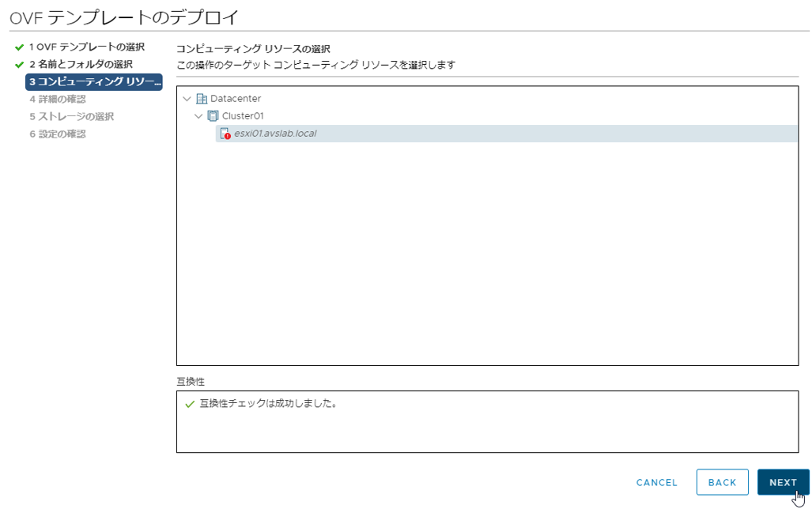Select the Cluster01 tree item

[x=243, y=116]
